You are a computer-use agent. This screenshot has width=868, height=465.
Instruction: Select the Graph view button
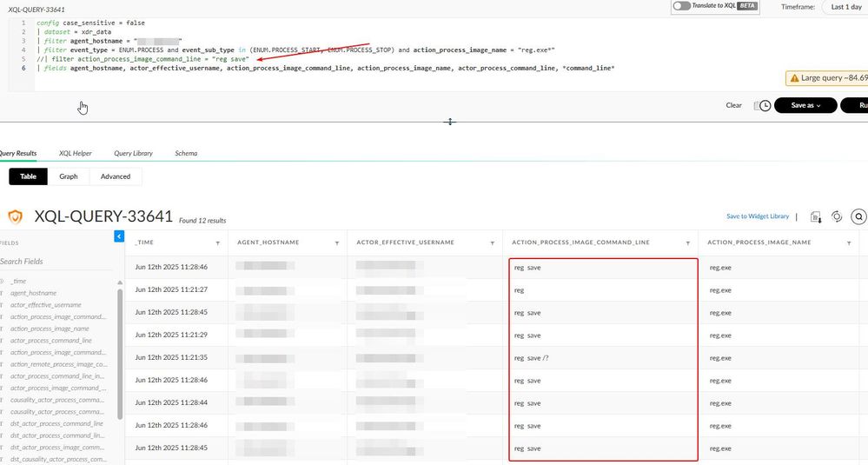pyautogui.click(x=69, y=176)
